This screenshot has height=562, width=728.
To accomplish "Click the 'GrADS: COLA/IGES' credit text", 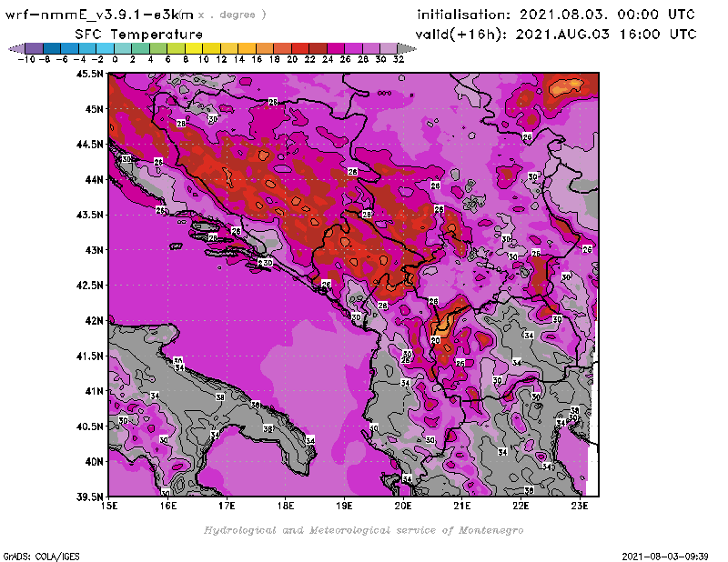I will click(41, 557).
